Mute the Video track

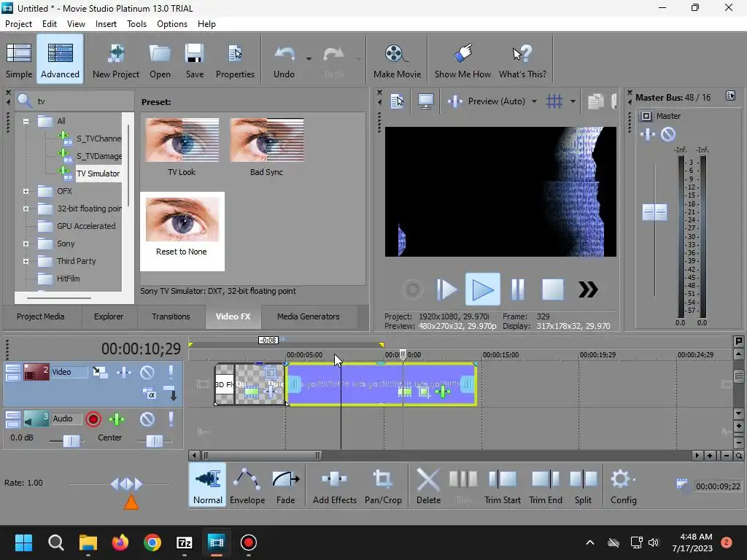coord(147,372)
